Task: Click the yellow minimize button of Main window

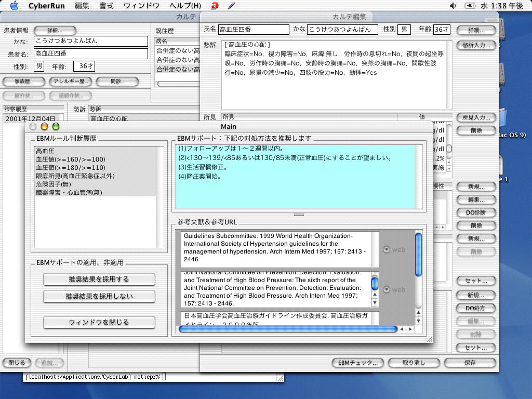Action: pyautogui.click(x=44, y=126)
